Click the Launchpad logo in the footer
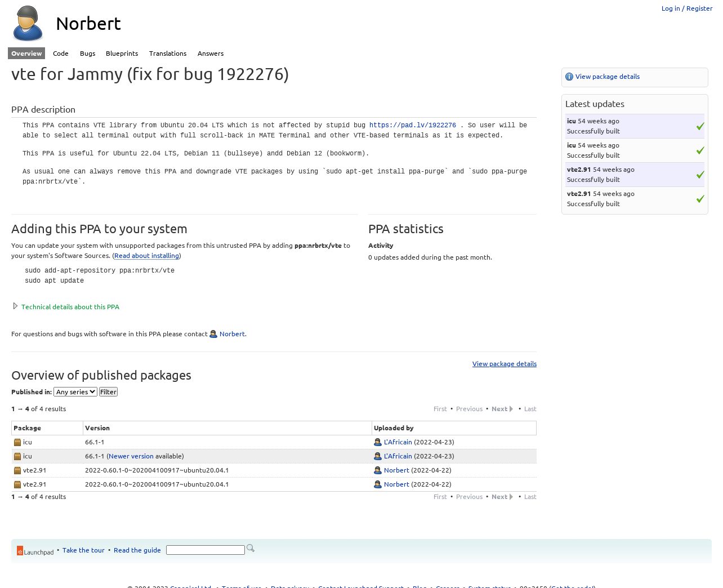The height and width of the screenshot is (588, 723). [x=35, y=551]
